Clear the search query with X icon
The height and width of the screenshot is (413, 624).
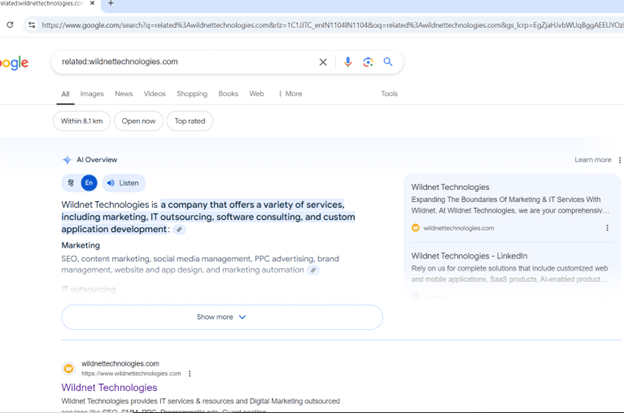(323, 62)
